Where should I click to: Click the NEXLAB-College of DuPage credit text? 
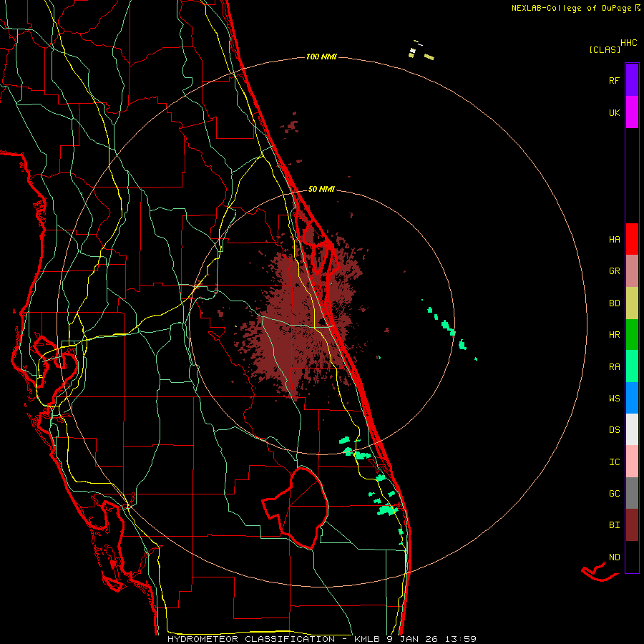tap(571, 8)
